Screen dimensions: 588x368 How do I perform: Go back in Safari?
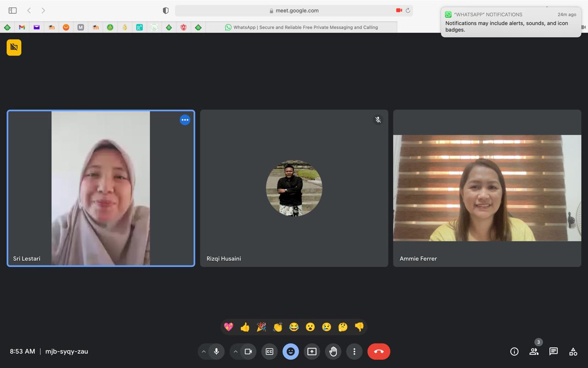(29, 10)
